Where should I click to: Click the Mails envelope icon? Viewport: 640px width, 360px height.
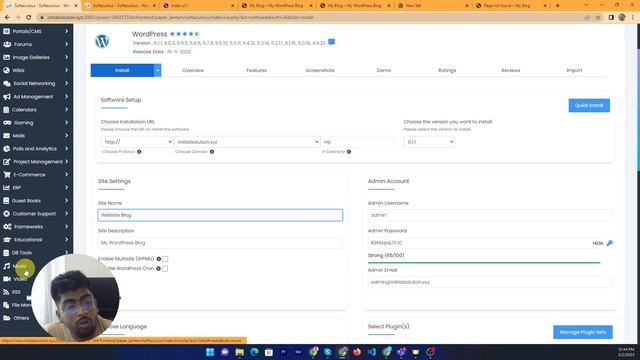click(x=6, y=136)
